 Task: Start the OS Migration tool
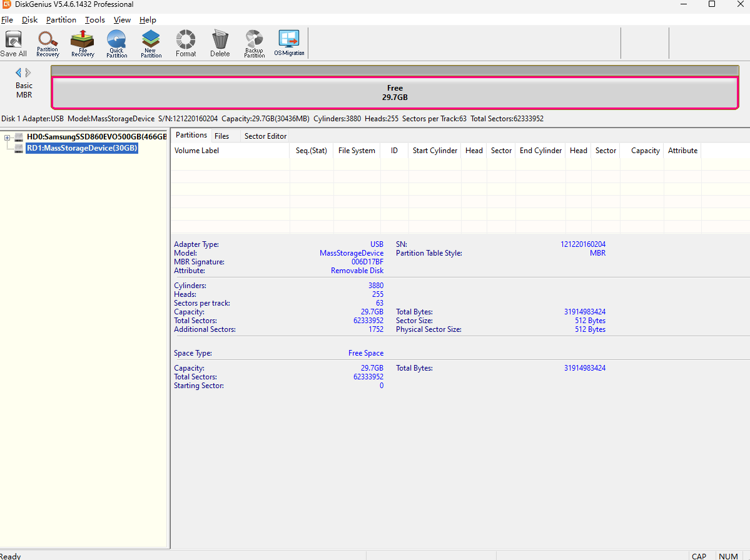289,44
